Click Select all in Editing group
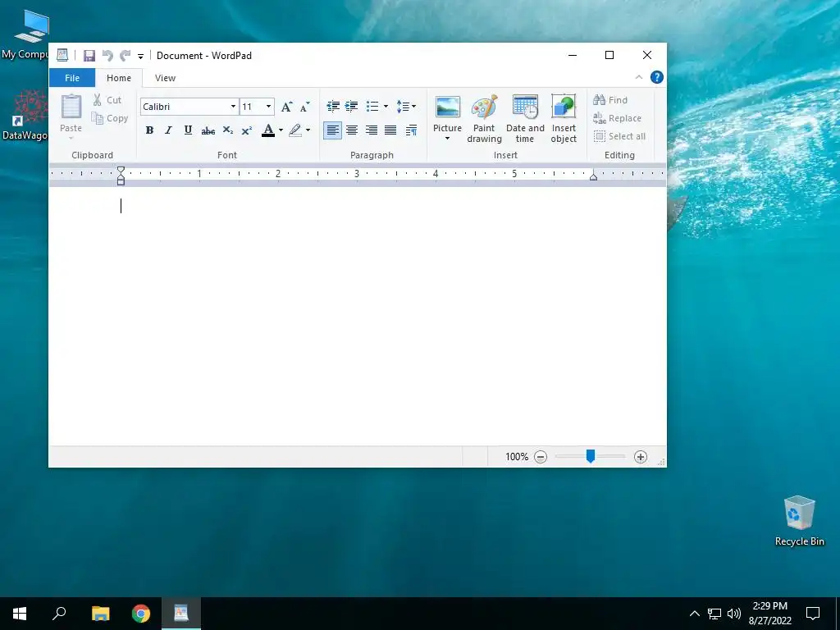This screenshot has height=630, width=840. 619,136
